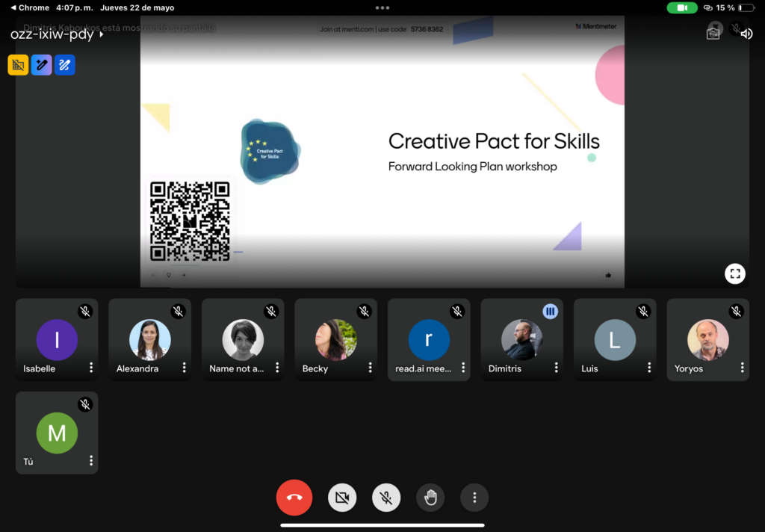
Task: Turn on the camera in call controls
Action: click(342, 498)
